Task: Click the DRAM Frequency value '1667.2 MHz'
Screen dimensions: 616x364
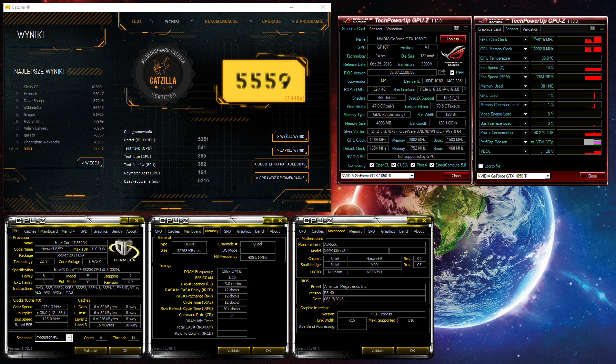Action: coord(232,272)
